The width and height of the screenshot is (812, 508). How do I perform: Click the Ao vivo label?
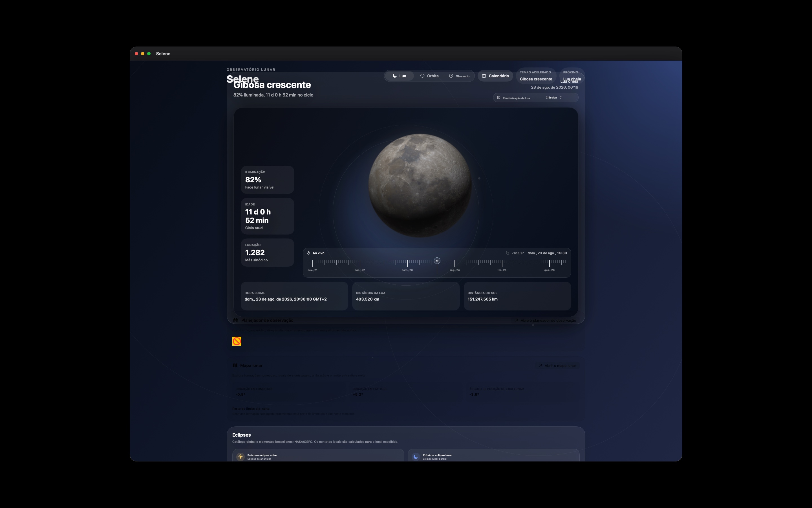pos(318,253)
